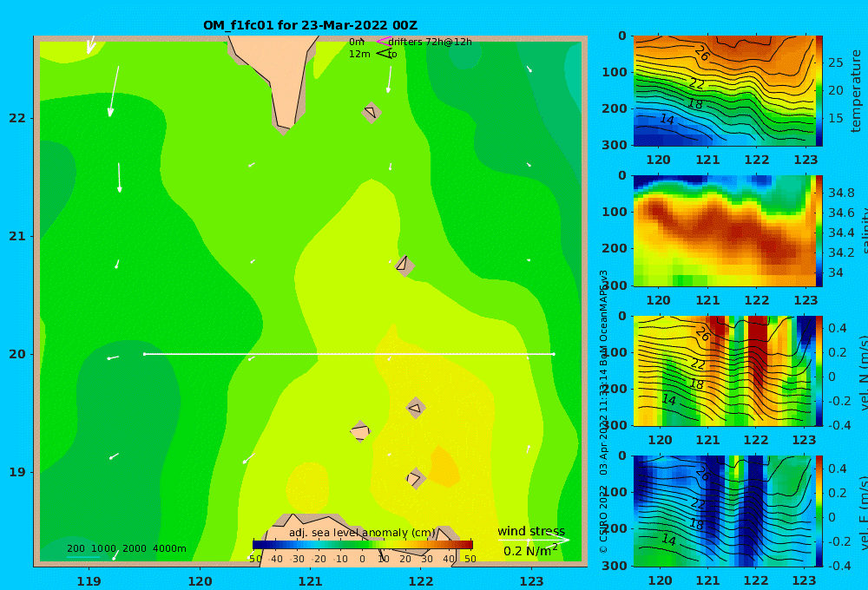
Task: Click the '200 1000 2000 4000m' depth legend
Action: click(x=127, y=548)
